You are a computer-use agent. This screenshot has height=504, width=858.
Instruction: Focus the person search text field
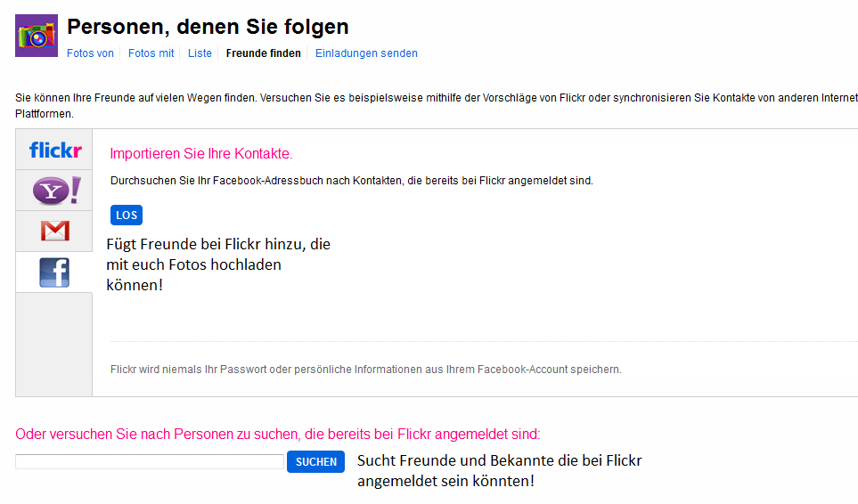150,462
